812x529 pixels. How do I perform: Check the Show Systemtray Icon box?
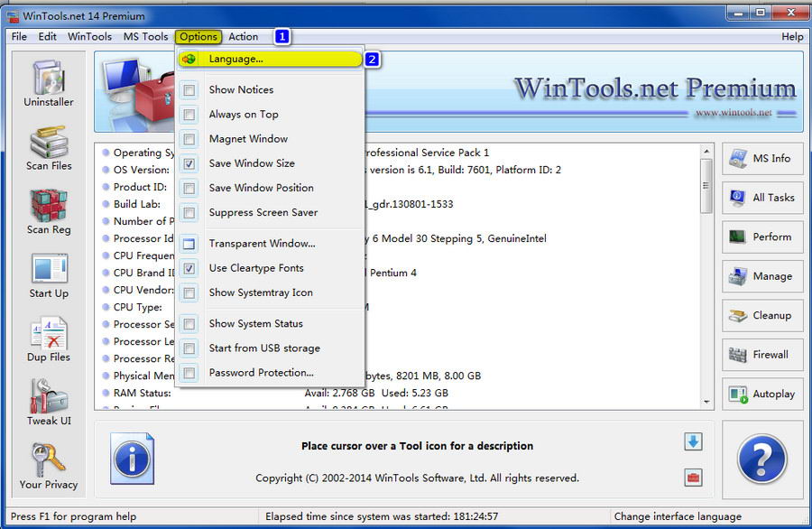coord(189,292)
